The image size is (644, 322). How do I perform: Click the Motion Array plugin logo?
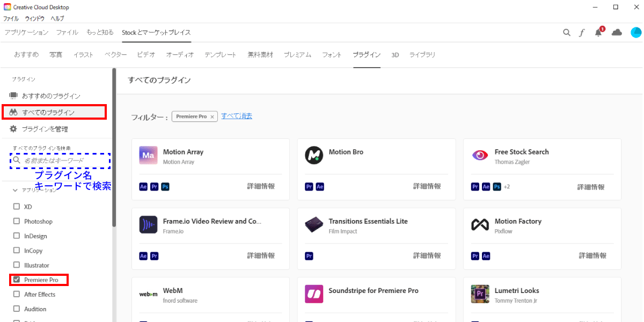(x=148, y=156)
